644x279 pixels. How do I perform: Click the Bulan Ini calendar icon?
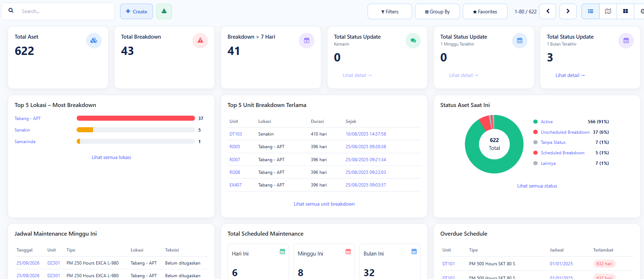pos(414,252)
